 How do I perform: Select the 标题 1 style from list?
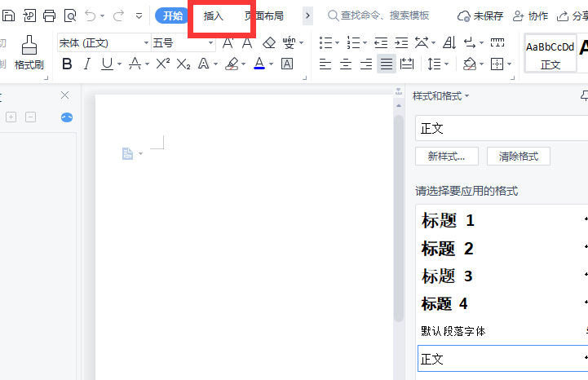pos(448,220)
